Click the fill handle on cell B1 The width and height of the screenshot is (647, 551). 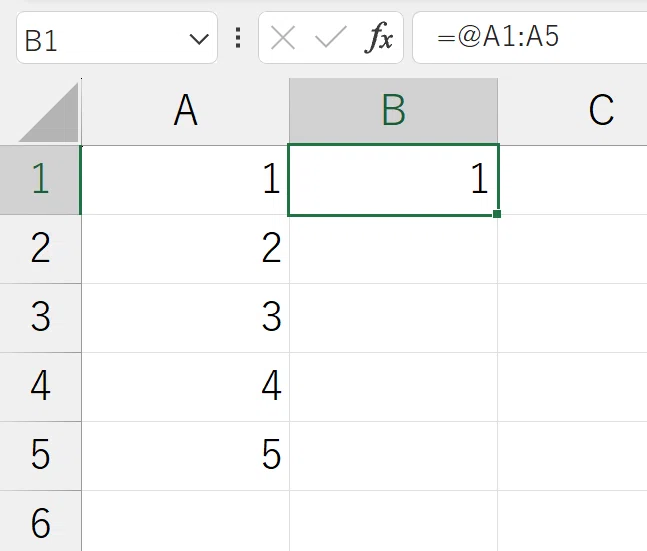click(x=497, y=214)
